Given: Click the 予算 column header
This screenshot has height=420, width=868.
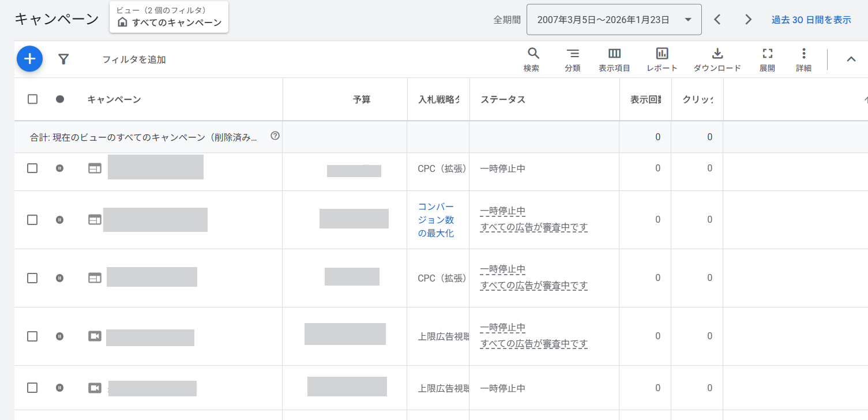Looking at the screenshot, I should point(362,100).
